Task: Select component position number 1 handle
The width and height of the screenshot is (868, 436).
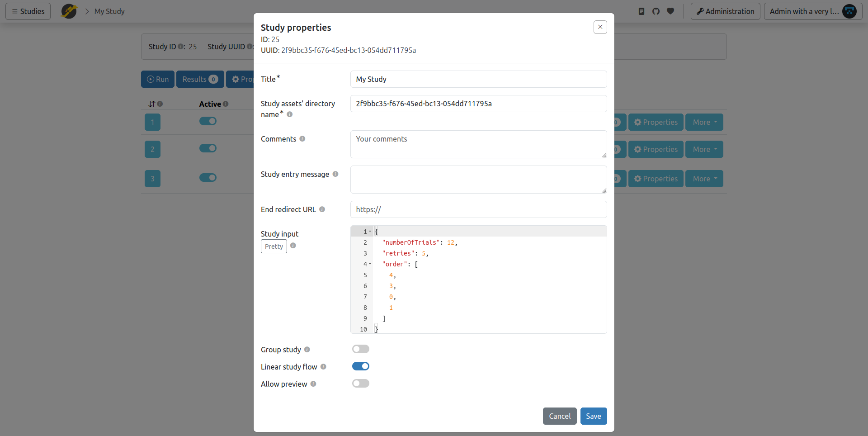Action: [x=152, y=122]
